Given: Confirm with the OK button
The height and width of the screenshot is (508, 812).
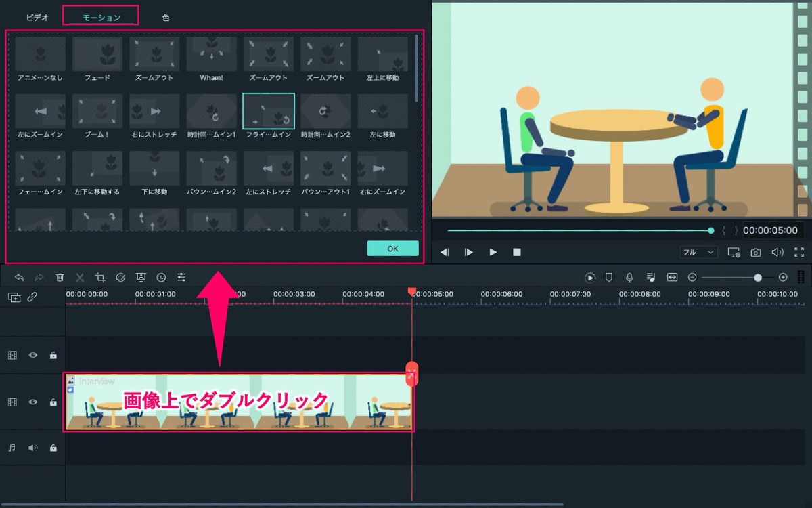Looking at the screenshot, I should [392, 249].
